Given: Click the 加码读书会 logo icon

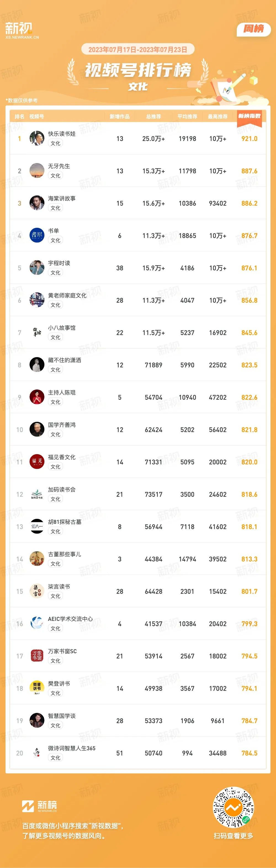Looking at the screenshot, I should pyautogui.click(x=37, y=494).
